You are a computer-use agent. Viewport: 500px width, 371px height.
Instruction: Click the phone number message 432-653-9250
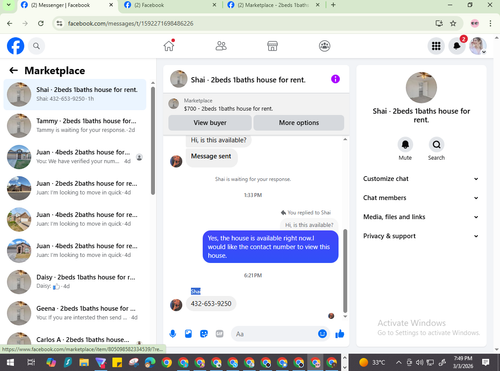click(211, 304)
